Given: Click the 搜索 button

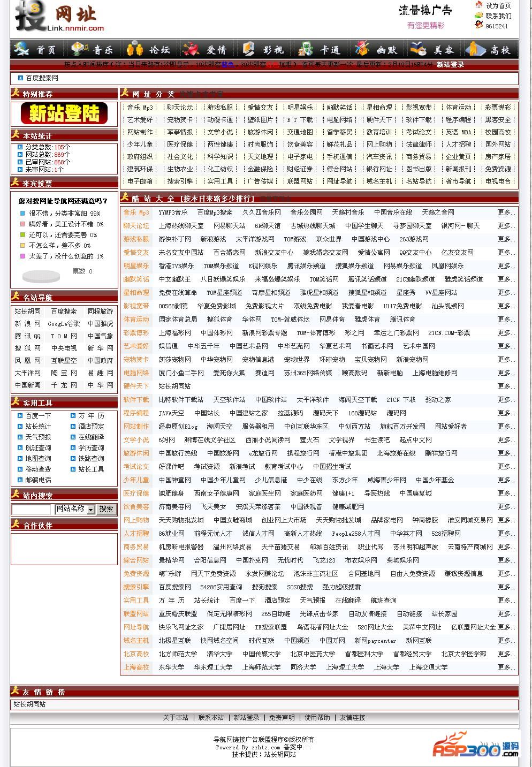Looking at the screenshot, I should (106, 509).
